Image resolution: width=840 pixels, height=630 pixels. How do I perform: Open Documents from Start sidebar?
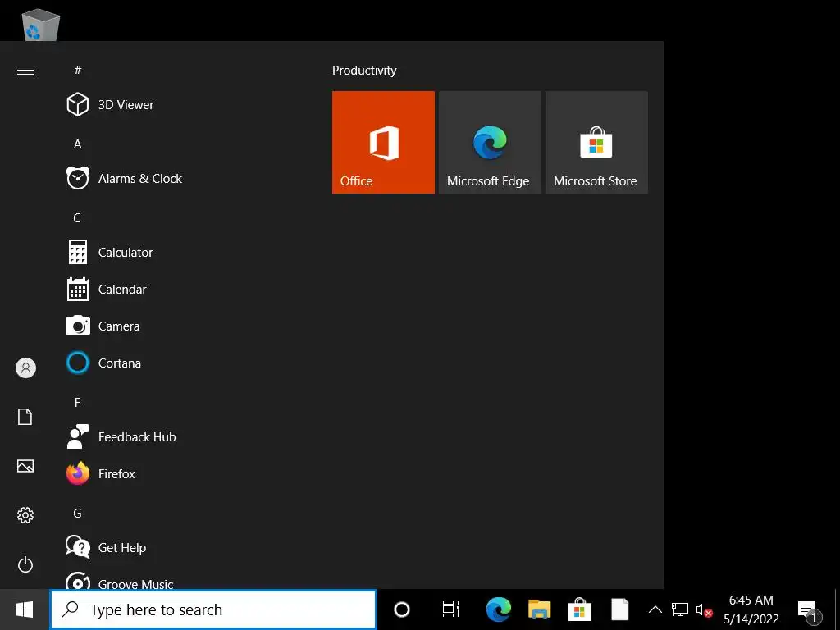(25, 417)
